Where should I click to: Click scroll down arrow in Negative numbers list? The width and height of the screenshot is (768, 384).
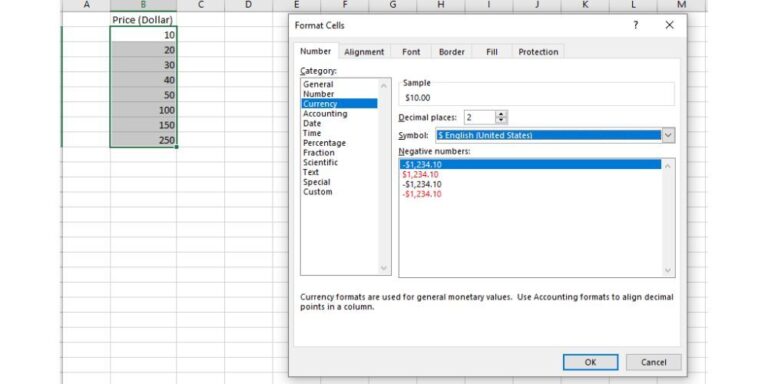(x=667, y=270)
